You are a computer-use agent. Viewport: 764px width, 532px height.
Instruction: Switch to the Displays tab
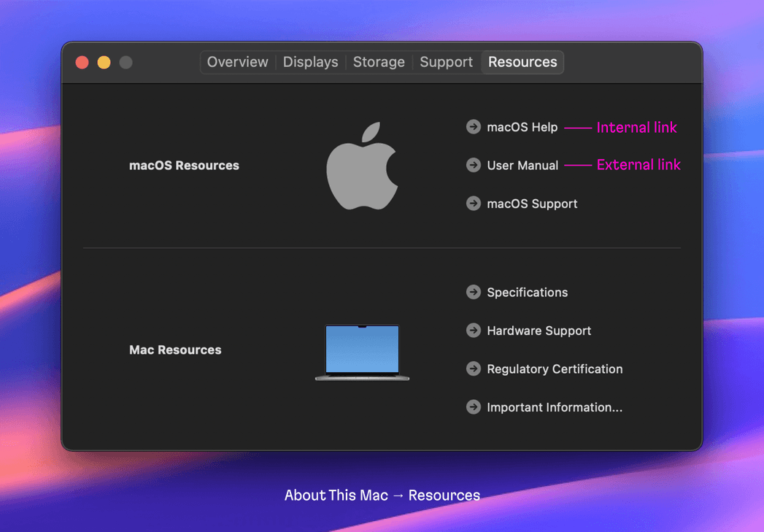pyautogui.click(x=310, y=62)
